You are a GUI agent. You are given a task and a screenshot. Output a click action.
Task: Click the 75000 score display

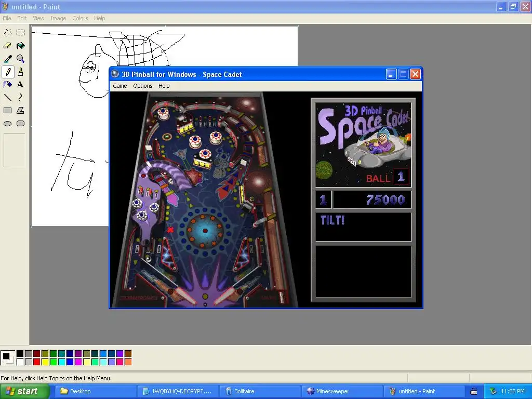pos(386,200)
